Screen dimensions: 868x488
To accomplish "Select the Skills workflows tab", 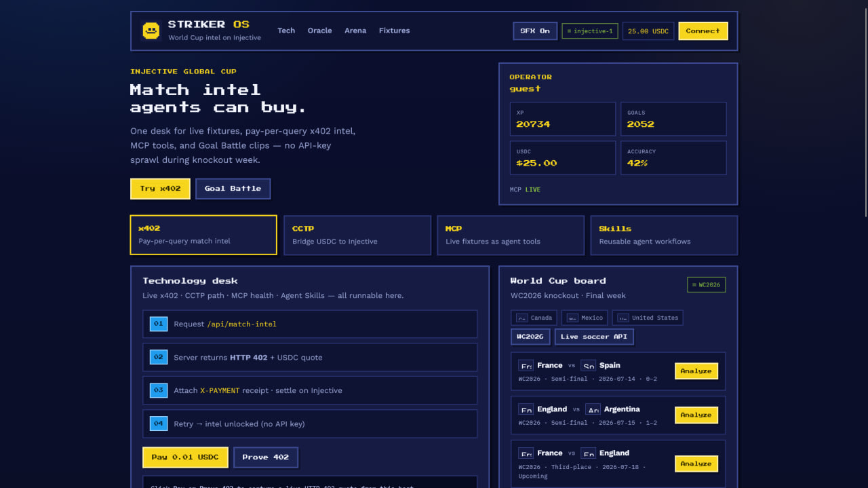I will tap(664, 235).
